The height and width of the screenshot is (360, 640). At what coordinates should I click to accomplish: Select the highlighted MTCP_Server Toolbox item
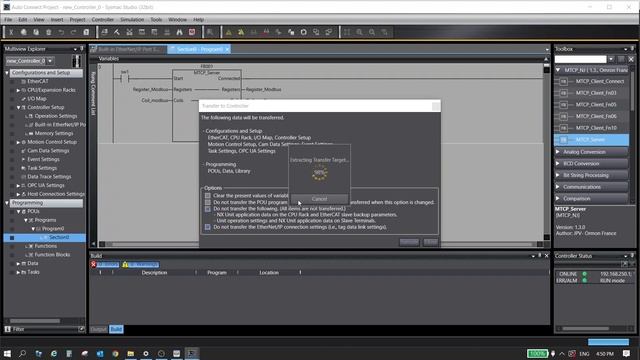coord(591,140)
